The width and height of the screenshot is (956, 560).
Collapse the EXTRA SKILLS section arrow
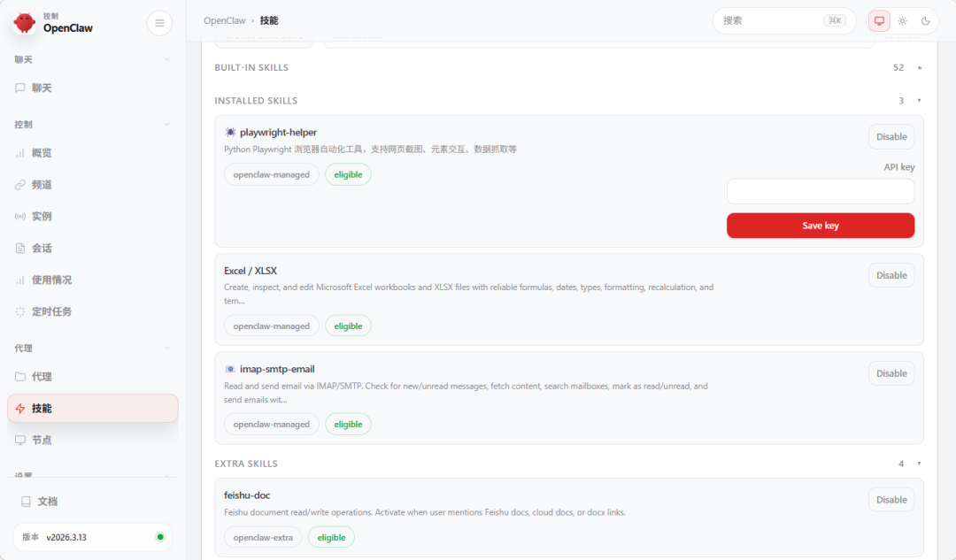pyautogui.click(x=920, y=464)
